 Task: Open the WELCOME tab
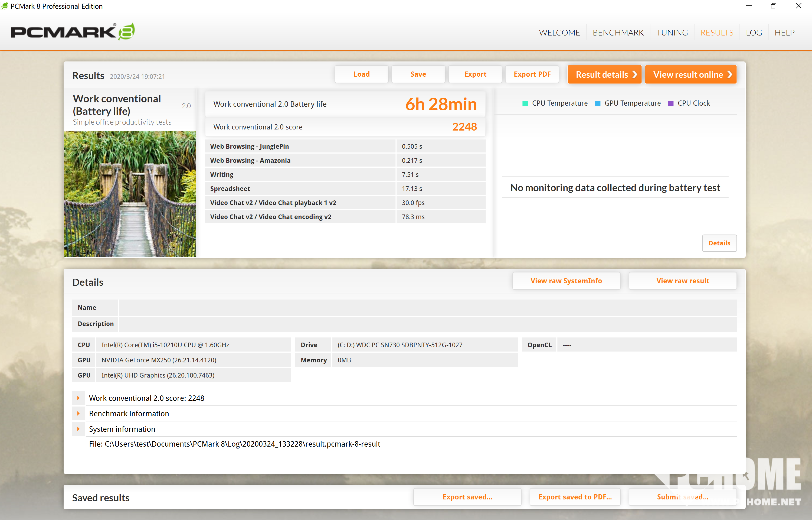point(559,33)
